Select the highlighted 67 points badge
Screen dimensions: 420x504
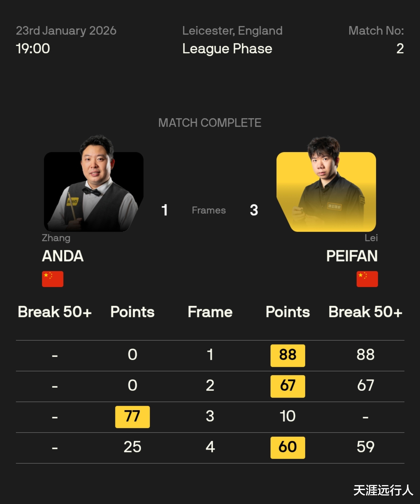coord(288,386)
